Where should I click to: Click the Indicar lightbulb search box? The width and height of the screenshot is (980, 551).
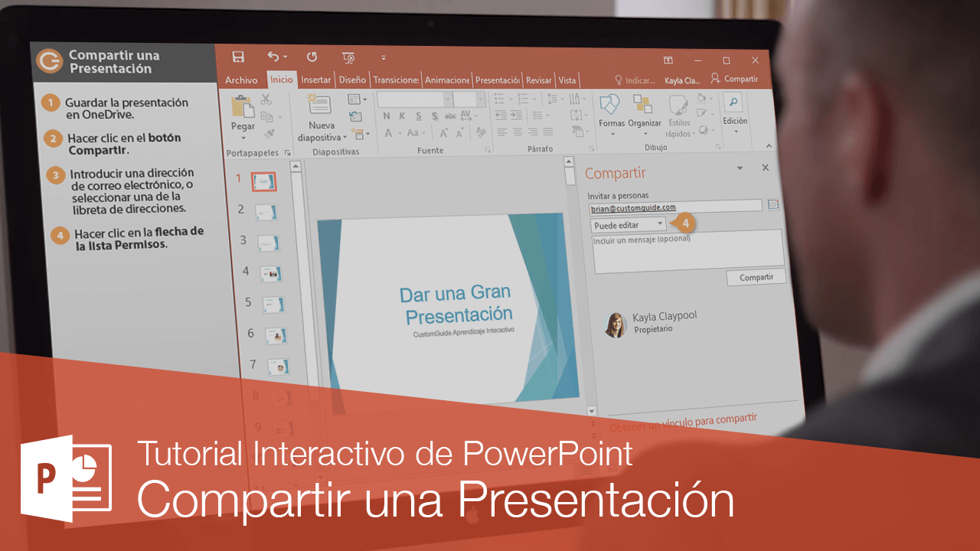click(635, 80)
